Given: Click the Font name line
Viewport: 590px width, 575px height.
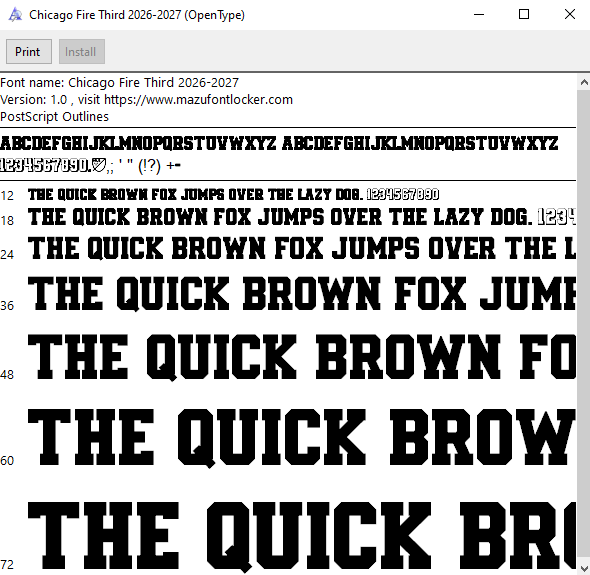Looking at the screenshot, I should point(119,83).
